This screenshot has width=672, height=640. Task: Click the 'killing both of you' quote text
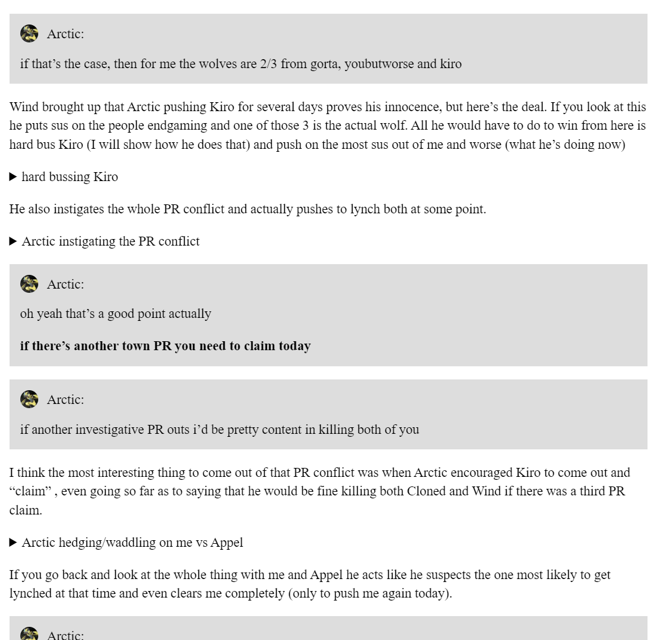219,429
